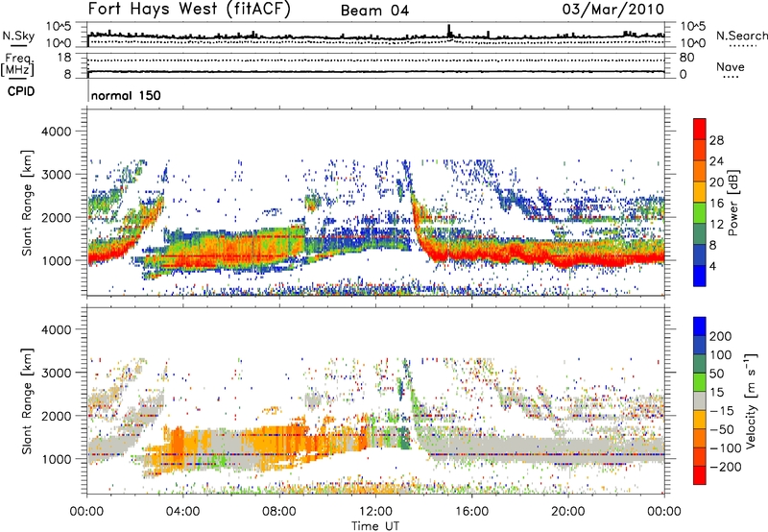This screenshot has width=768, height=532.
Task: Click "4000" on the velocity panel axis
Action: point(56,329)
